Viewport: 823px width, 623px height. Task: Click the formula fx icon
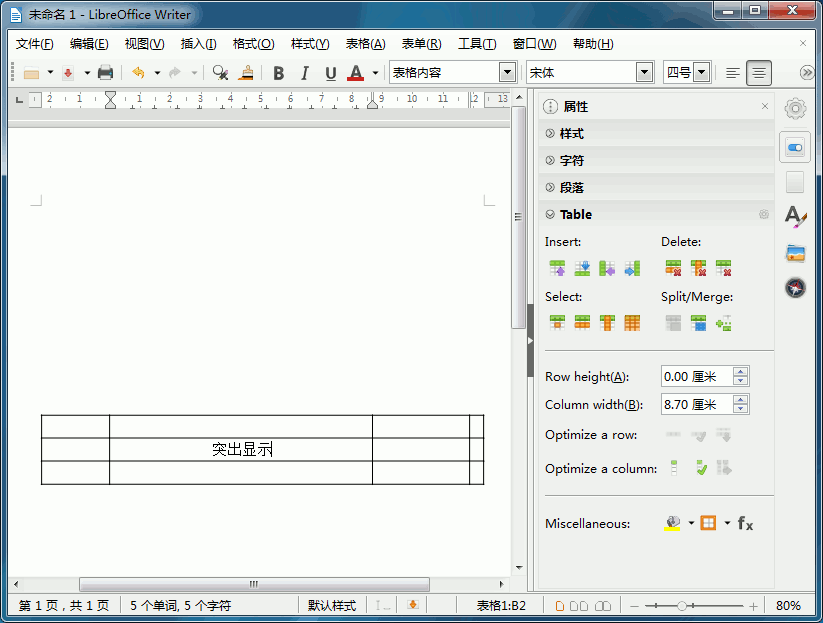tap(745, 523)
